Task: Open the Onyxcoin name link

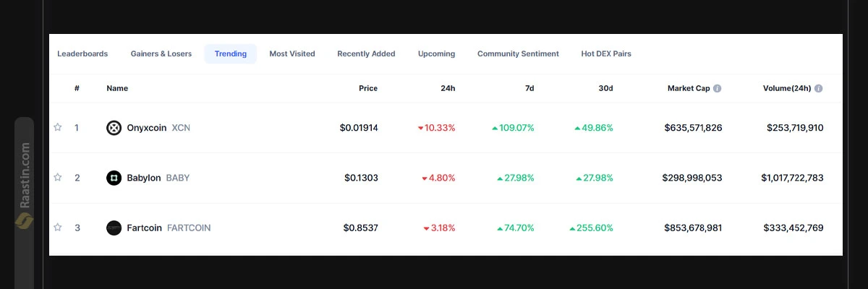Action: coord(147,128)
